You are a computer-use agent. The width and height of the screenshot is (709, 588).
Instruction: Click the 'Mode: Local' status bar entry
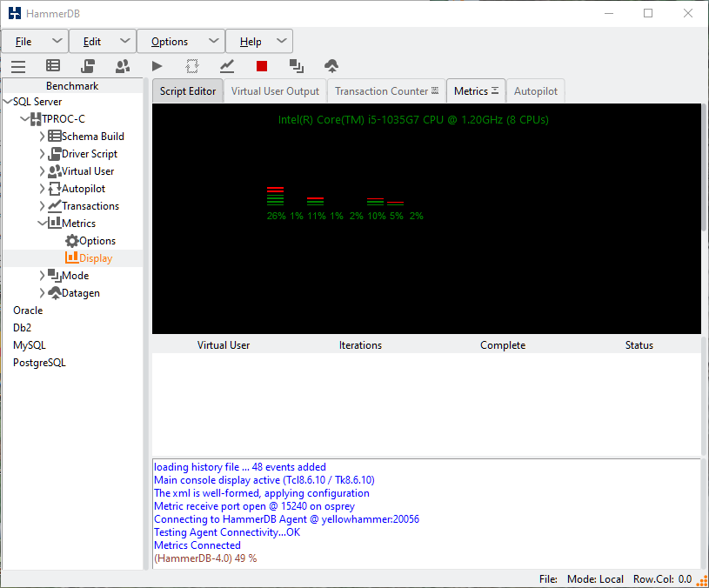[x=595, y=579]
